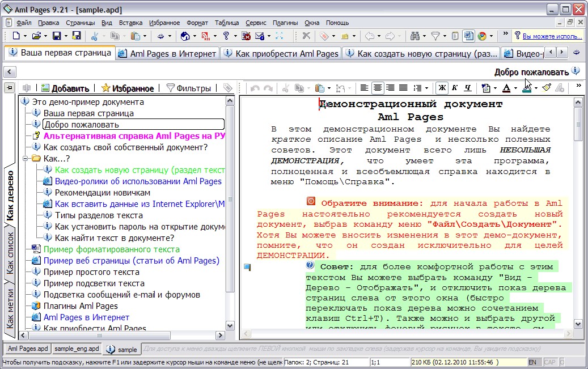Toggle center alignment

coord(377,88)
